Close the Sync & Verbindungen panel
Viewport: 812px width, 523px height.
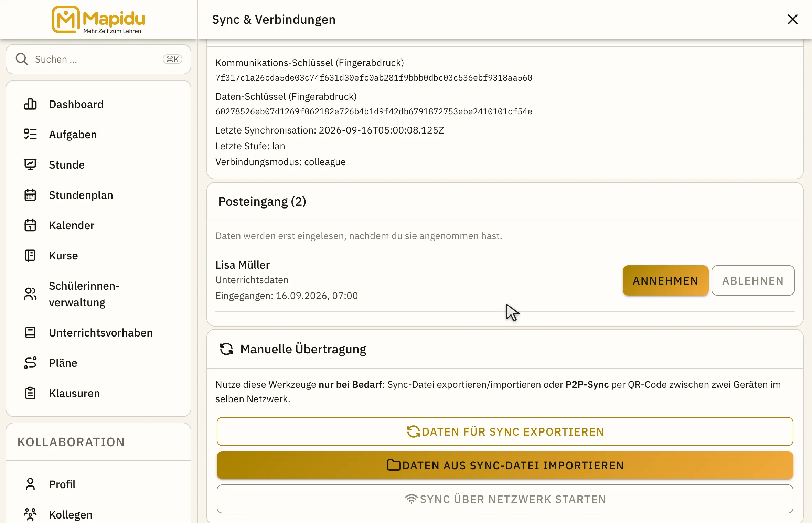pos(792,19)
